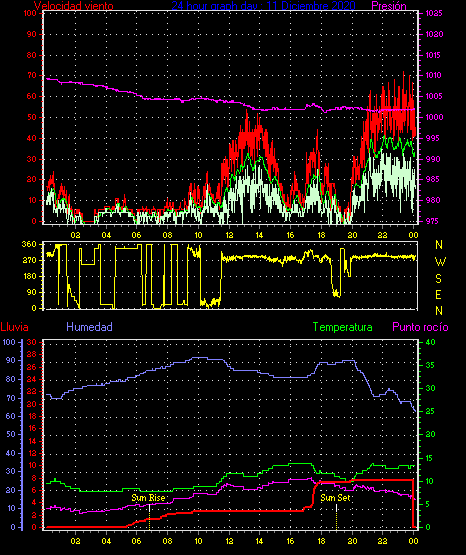Click the 1015 pressure axis value
Screen dimensions: 466x555
pos(433,55)
